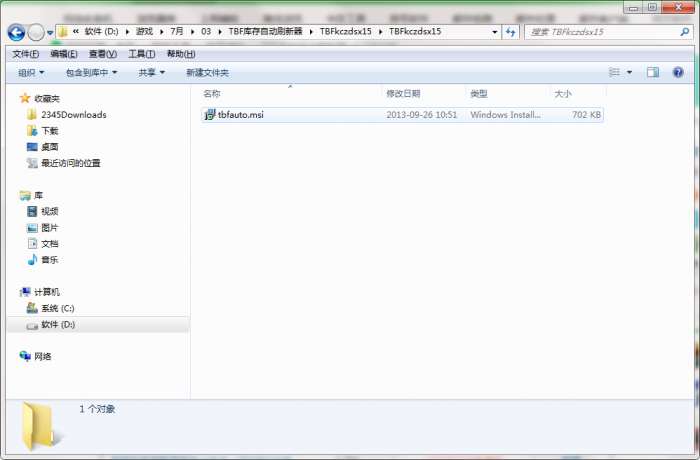Click the Forward navigation arrow
This screenshot has width=700, height=460.
point(36,32)
